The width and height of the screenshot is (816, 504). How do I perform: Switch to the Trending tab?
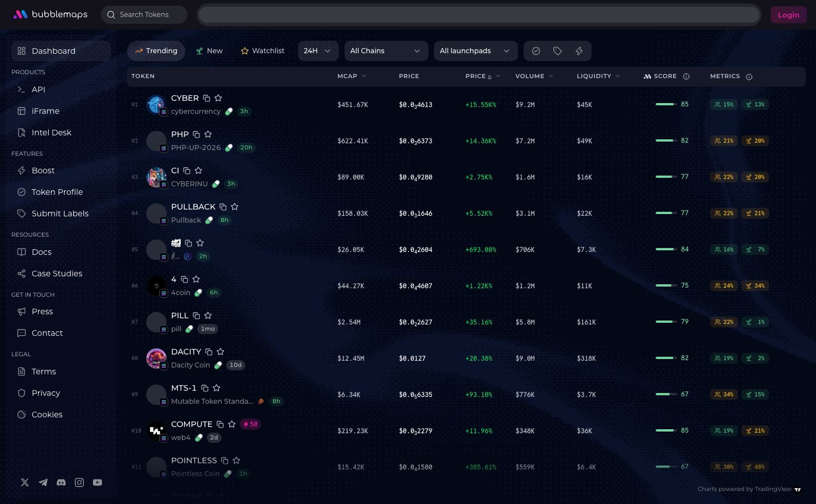[x=156, y=51]
